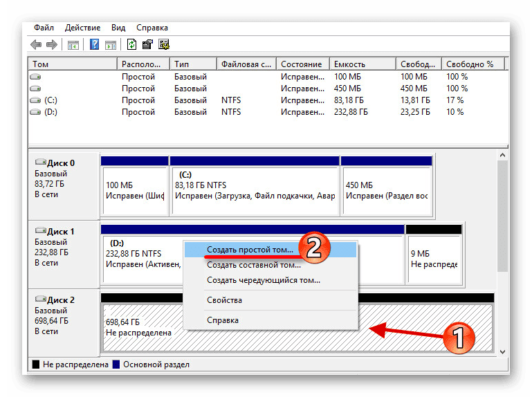
Task: Select Справка in the context menu
Action: (270, 320)
